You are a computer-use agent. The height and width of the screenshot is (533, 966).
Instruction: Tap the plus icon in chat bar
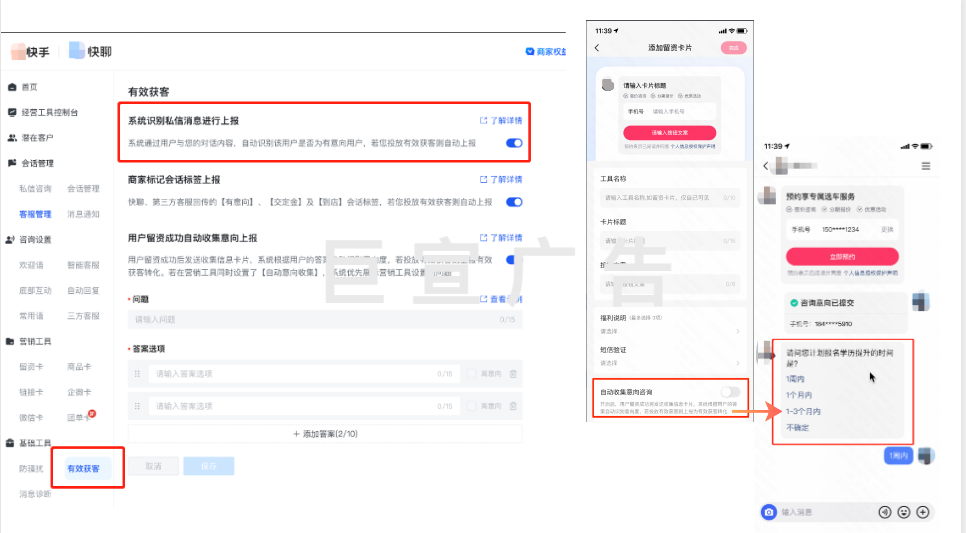[923, 512]
